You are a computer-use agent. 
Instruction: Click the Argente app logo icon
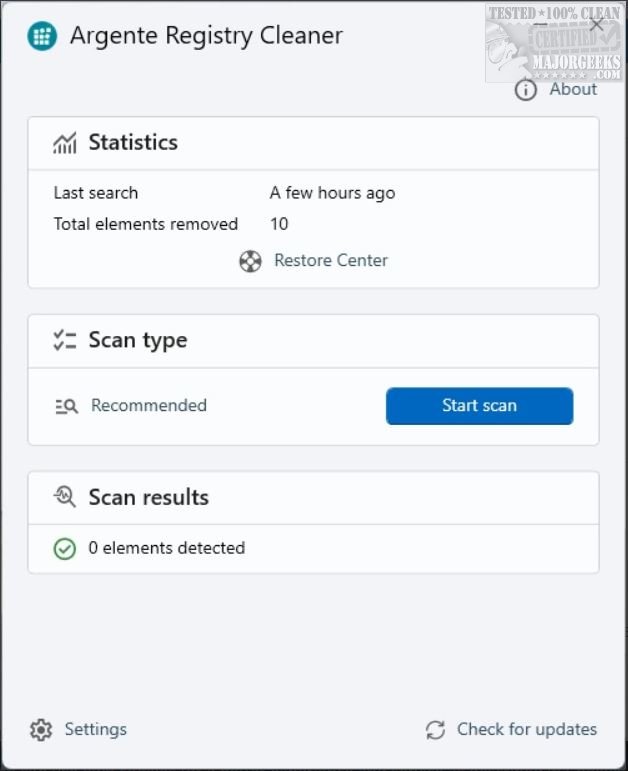click(x=42, y=37)
